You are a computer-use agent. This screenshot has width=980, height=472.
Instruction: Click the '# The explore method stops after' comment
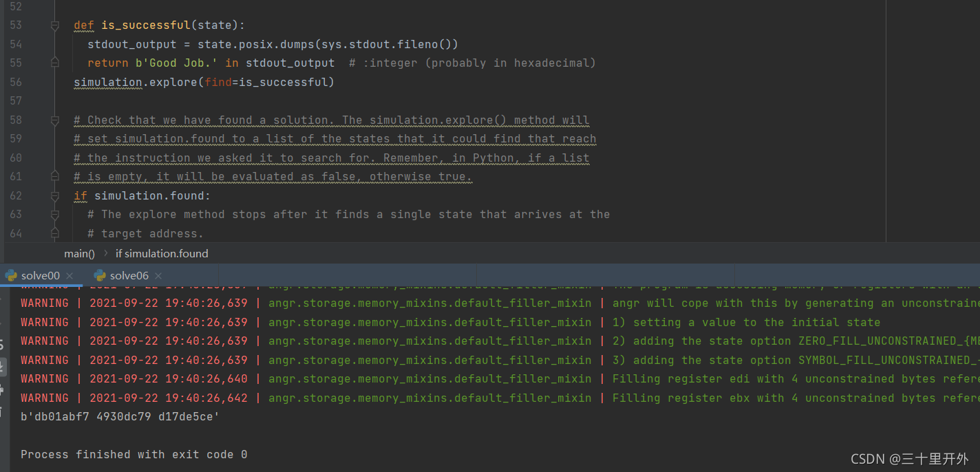(349, 215)
